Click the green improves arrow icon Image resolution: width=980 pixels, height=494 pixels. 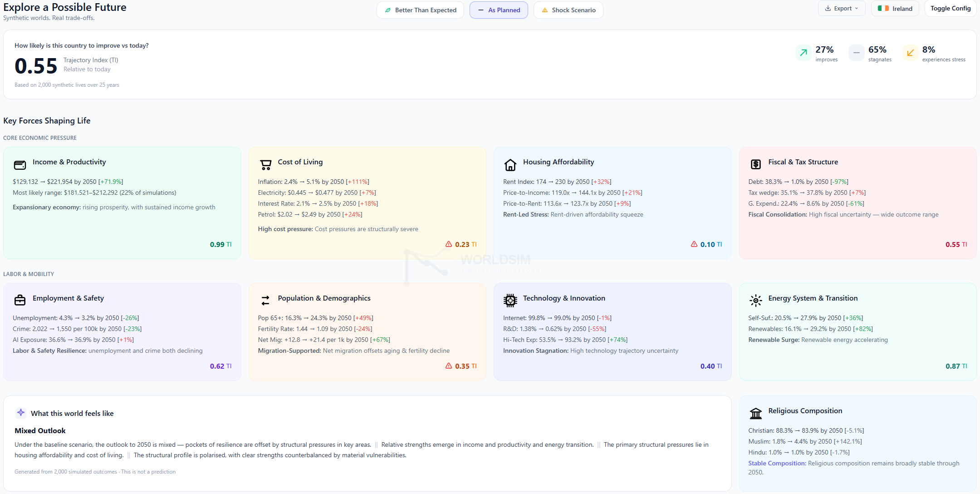pos(804,53)
